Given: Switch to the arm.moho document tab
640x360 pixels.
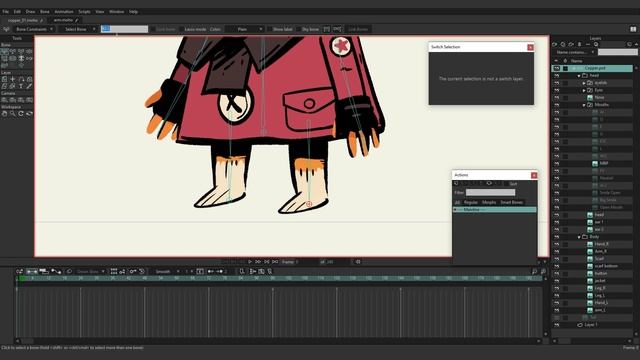Looking at the screenshot, I should pos(63,20).
